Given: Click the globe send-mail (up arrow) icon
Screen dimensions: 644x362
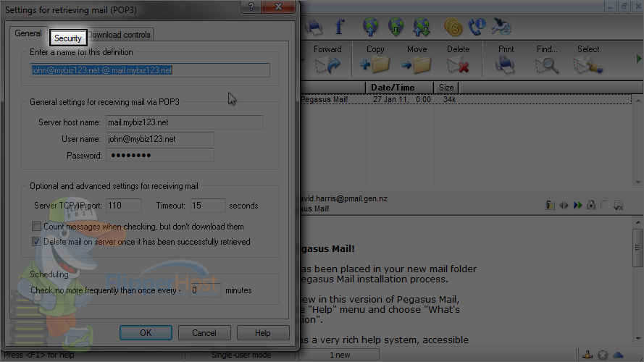Looking at the screenshot, I should coord(370,27).
